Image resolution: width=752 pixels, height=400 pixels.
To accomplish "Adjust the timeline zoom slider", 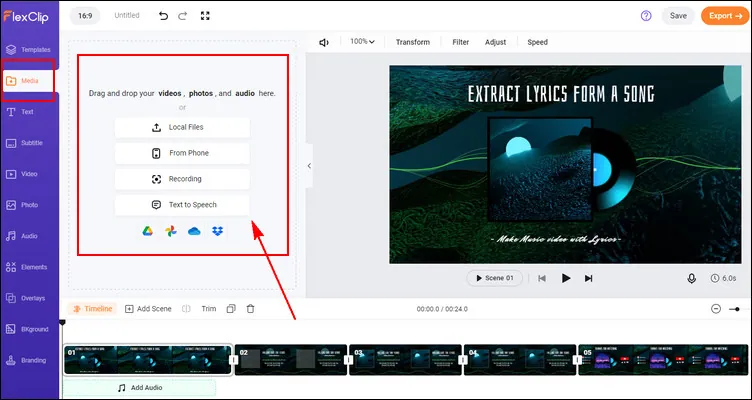I will click(x=737, y=309).
